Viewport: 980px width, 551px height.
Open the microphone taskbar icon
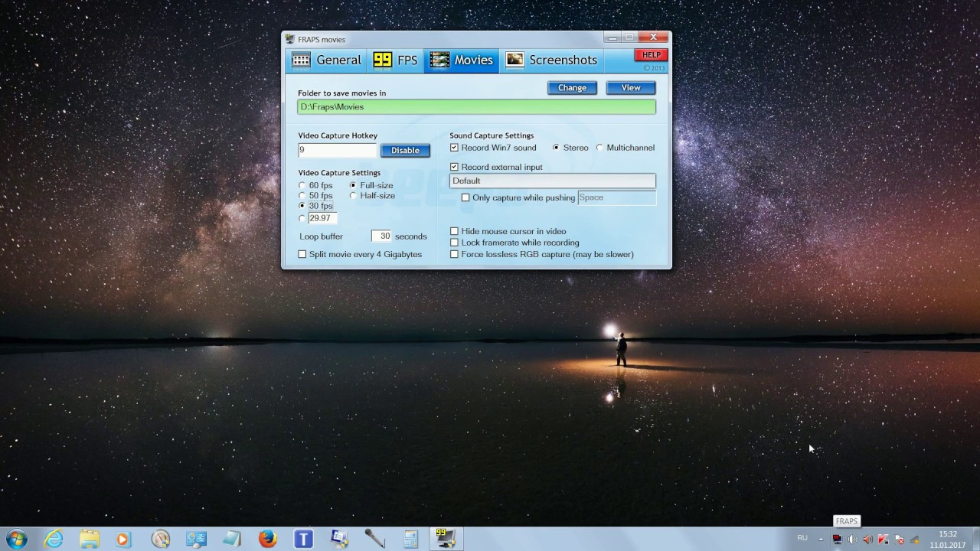pos(374,539)
